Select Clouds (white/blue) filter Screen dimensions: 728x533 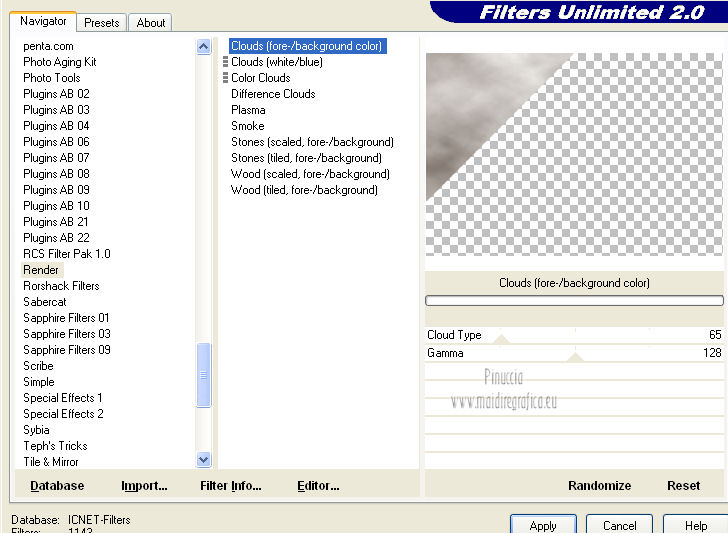click(277, 62)
